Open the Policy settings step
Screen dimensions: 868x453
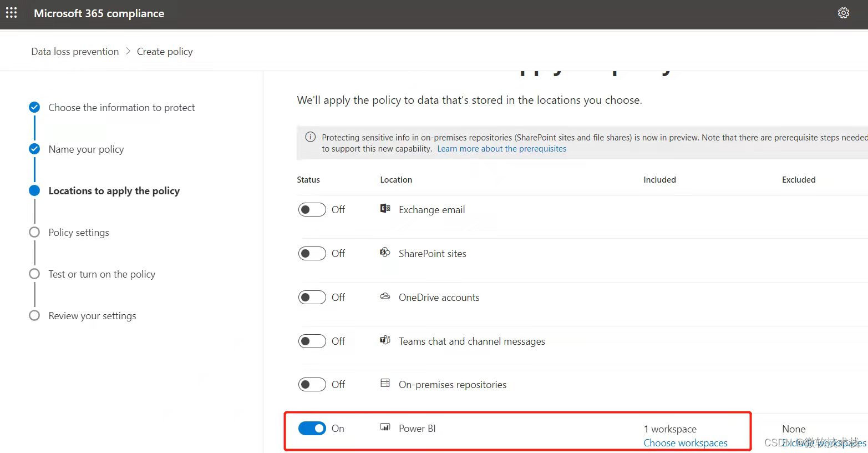point(79,233)
